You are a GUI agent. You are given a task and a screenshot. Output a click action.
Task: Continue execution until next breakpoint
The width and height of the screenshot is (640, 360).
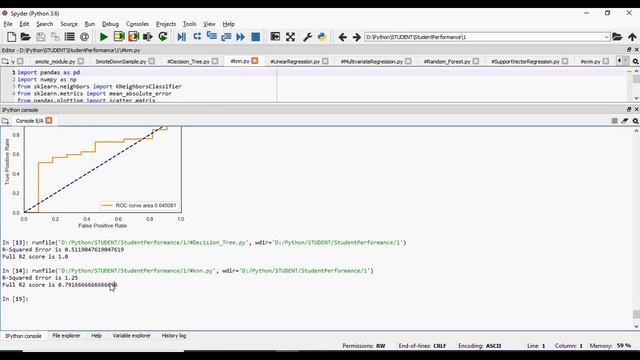point(240,37)
